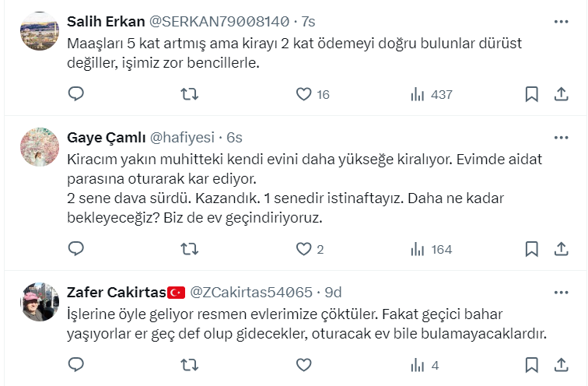This screenshot has width=588, height=386.
Task: Retweet Salih Erkan's post
Action: coord(190,94)
